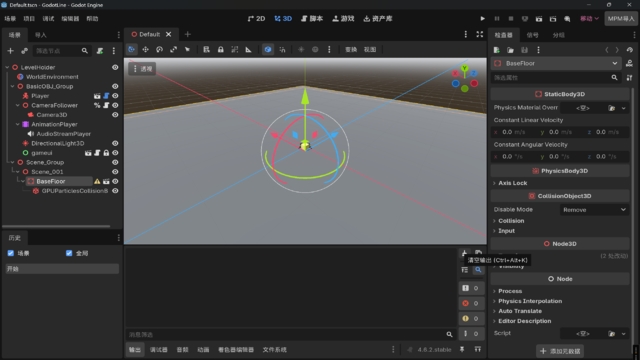Open the renderer 移动 dropdown
The height and width of the screenshot is (360, 640).
pyautogui.click(x=589, y=19)
